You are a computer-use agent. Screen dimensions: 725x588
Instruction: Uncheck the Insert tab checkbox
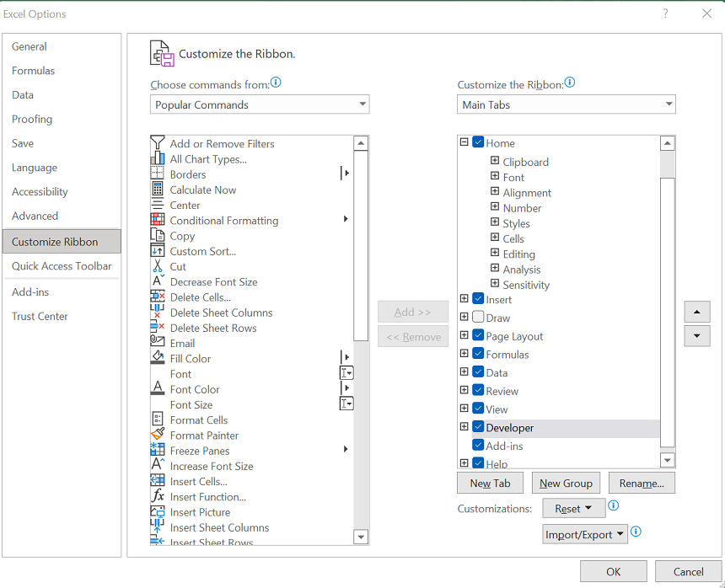point(478,298)
